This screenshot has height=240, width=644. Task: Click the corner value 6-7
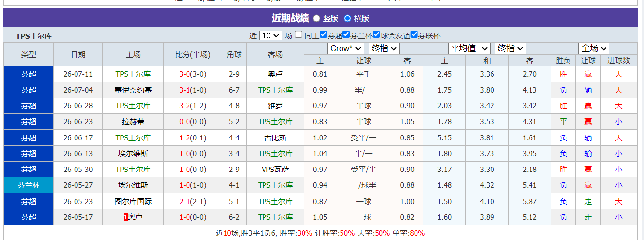click(x=234, y=90)
